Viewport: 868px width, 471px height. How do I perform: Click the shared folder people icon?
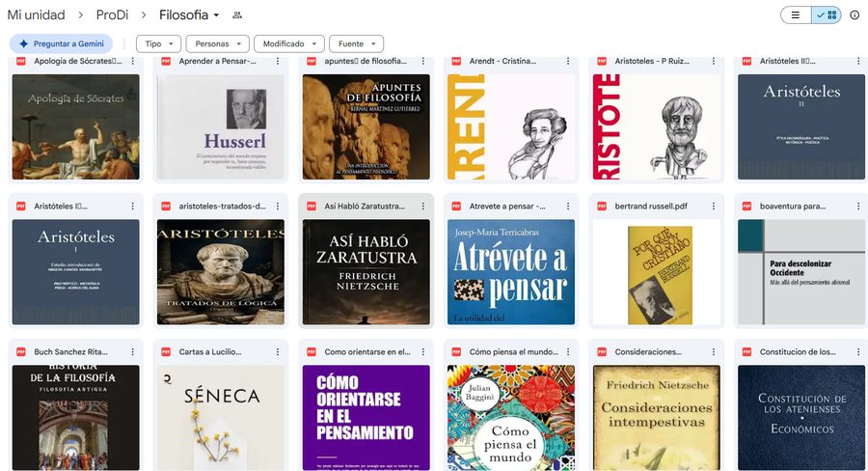point(237,15)
